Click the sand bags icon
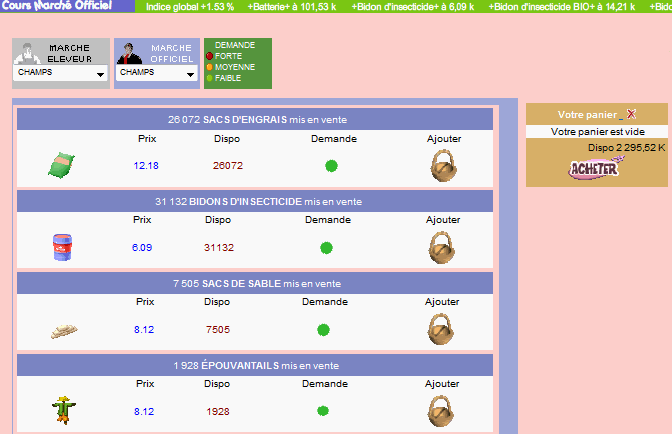The height and width of the screenshot is (434, 672). 62,329
